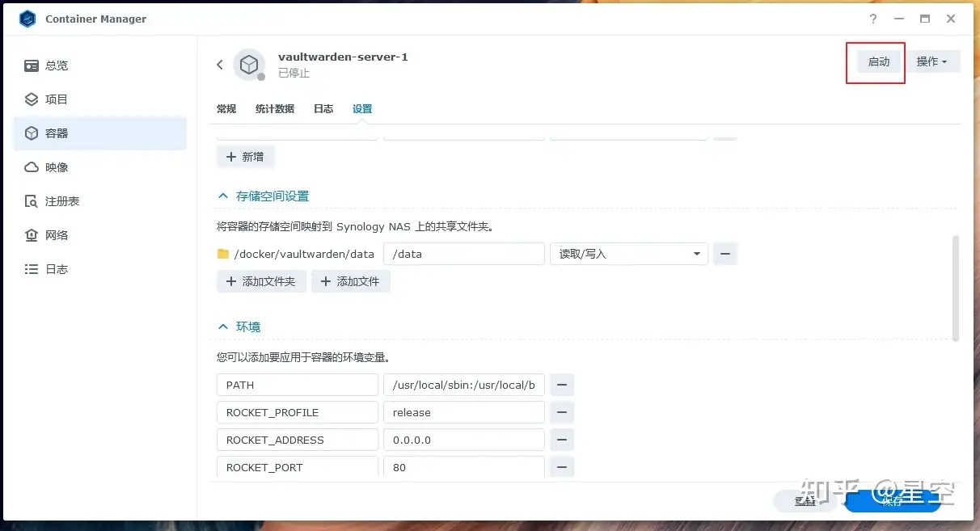Viewport: 980px width, 531px height.
Task: Open the 总览 overview sidebar item
Action: pos(57,65)
